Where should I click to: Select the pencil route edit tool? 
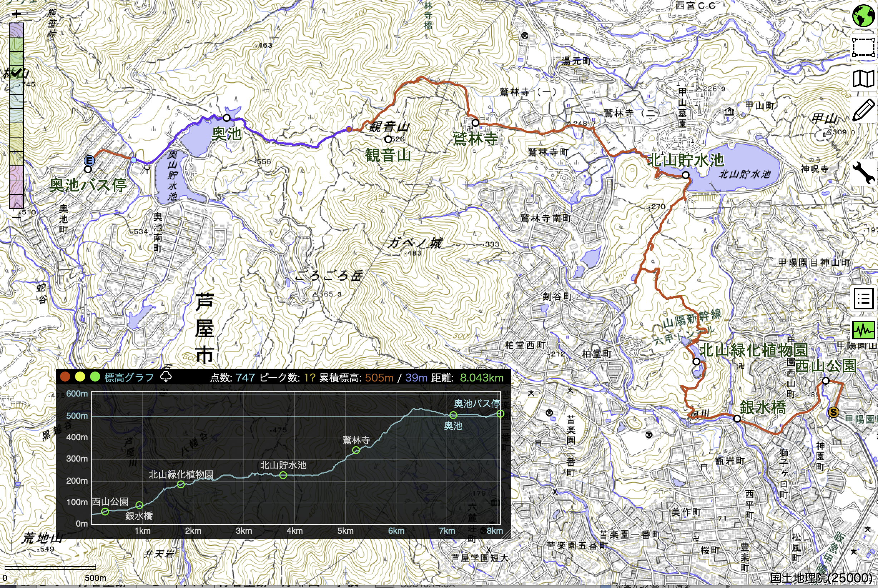click(x=863, y=111)
